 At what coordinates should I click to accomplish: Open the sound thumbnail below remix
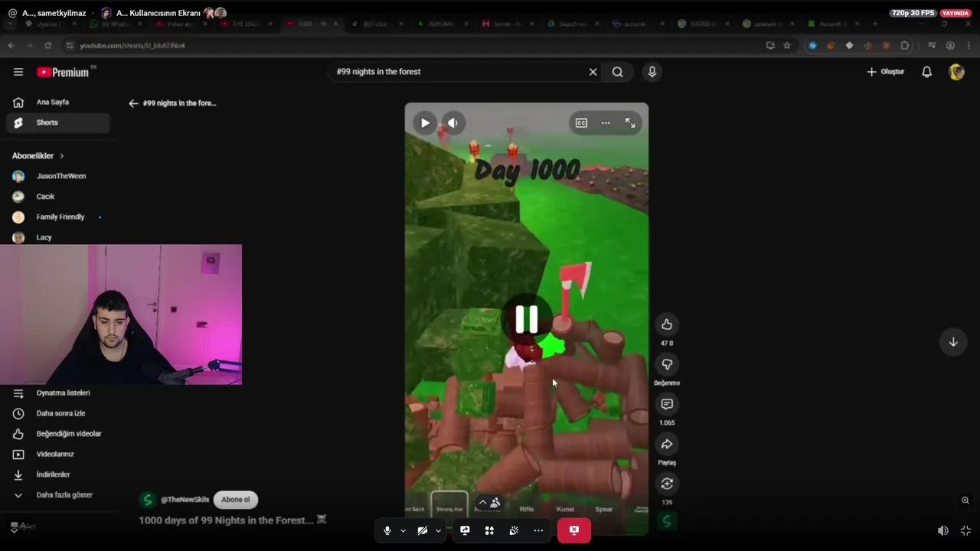(667, 522)
